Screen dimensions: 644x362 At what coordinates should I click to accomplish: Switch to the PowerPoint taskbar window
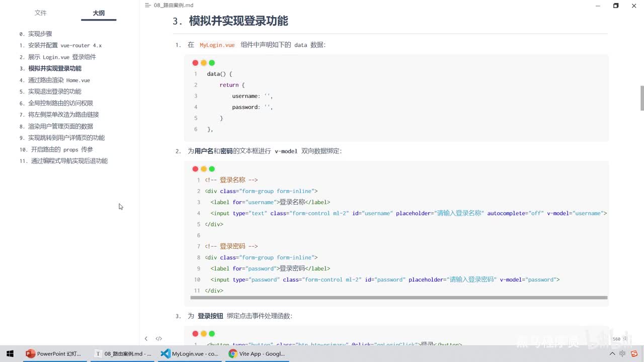(53, 354)
